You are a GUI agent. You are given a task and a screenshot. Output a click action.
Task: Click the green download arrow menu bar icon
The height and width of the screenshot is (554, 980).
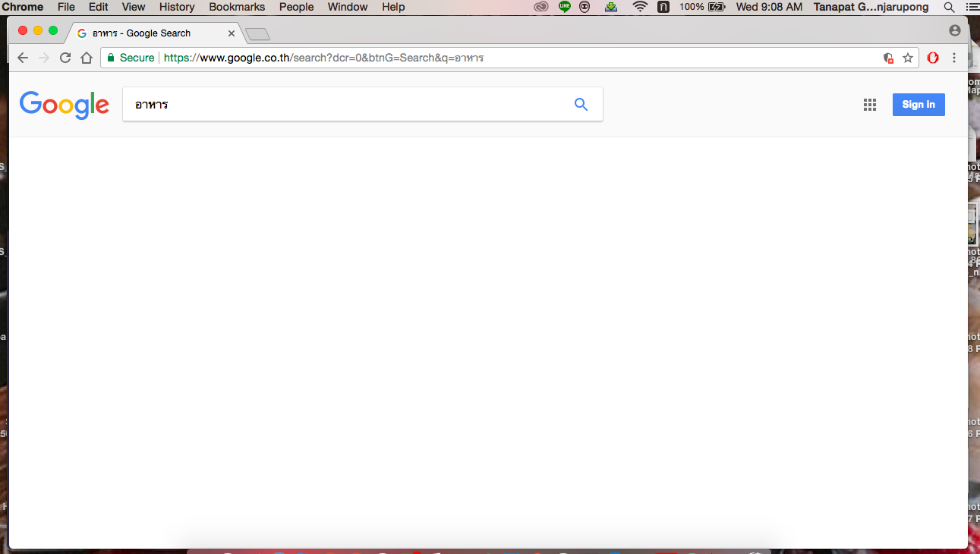611,7
